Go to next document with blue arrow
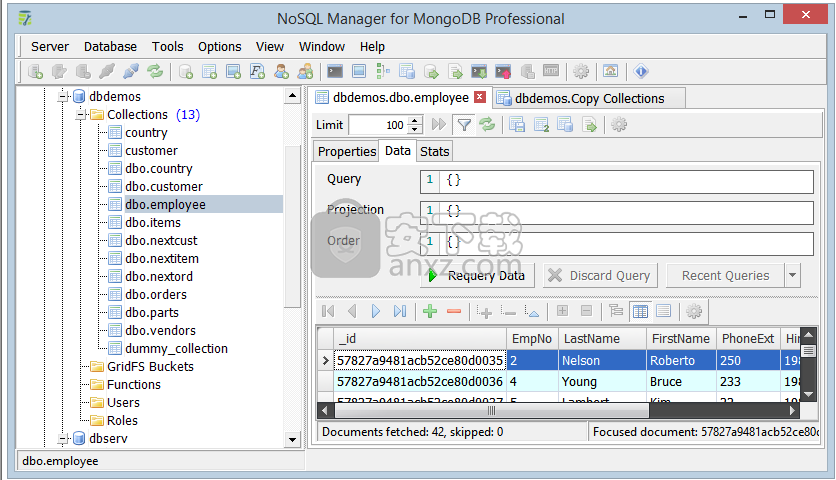 376,311
